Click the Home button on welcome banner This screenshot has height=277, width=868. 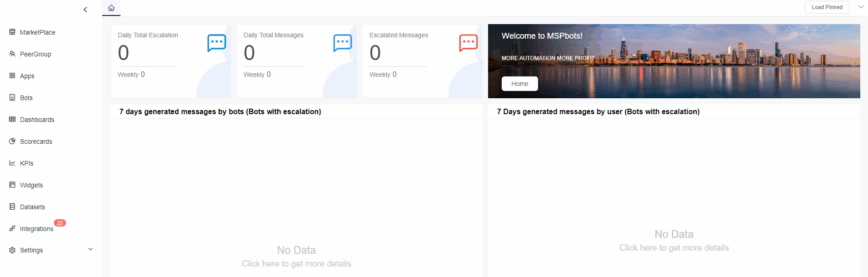click(519, 84)
